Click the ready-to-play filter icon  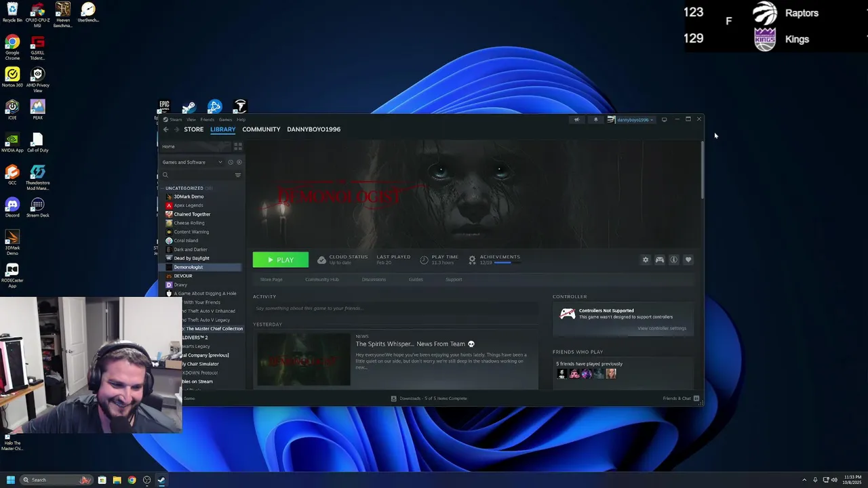point(239,162)
